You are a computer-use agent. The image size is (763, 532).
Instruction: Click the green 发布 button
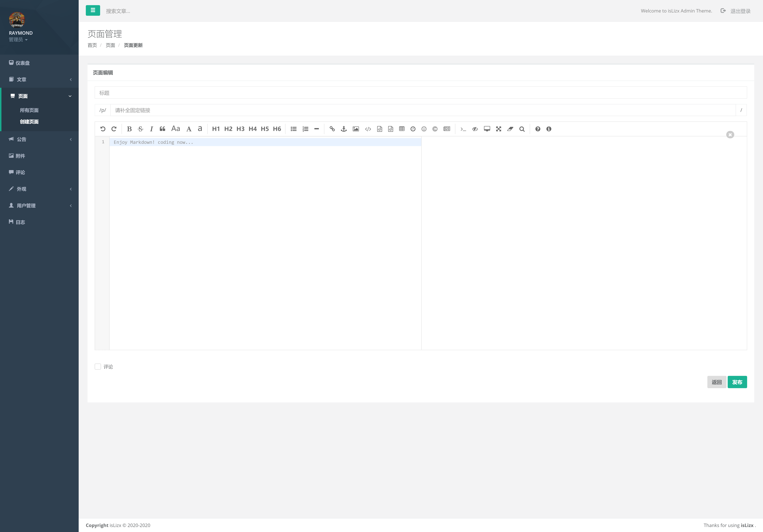coord(737,382)
